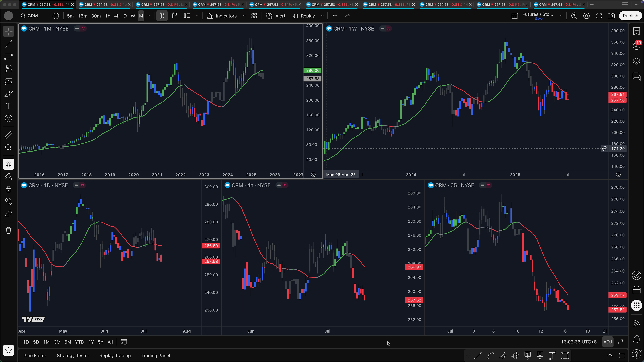Image resolution: width=644 pixels, height=362 pixels.
Task: Select the crosshair cursor tool
Action: pos(9,32)
